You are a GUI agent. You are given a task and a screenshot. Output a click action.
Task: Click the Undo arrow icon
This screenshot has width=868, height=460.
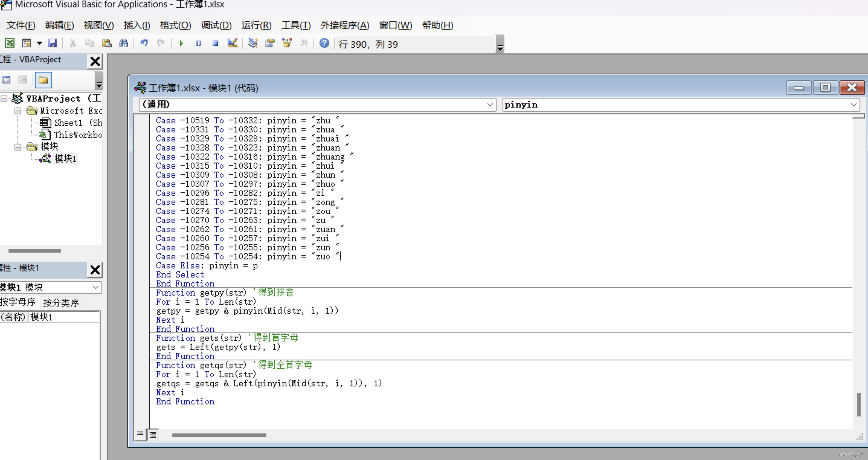pyautogui.click(x=144, y=43)
